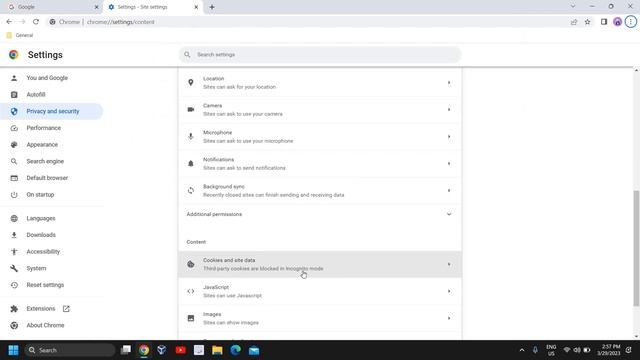Screen dimensions: 640x360
Task: Open the side panel icon
Action: coord(604,22)
